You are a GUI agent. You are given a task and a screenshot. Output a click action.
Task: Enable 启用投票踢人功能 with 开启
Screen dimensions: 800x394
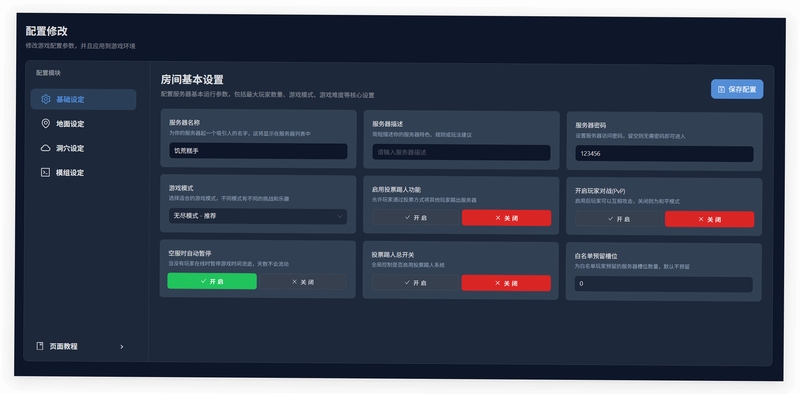(x=416, y=217)
